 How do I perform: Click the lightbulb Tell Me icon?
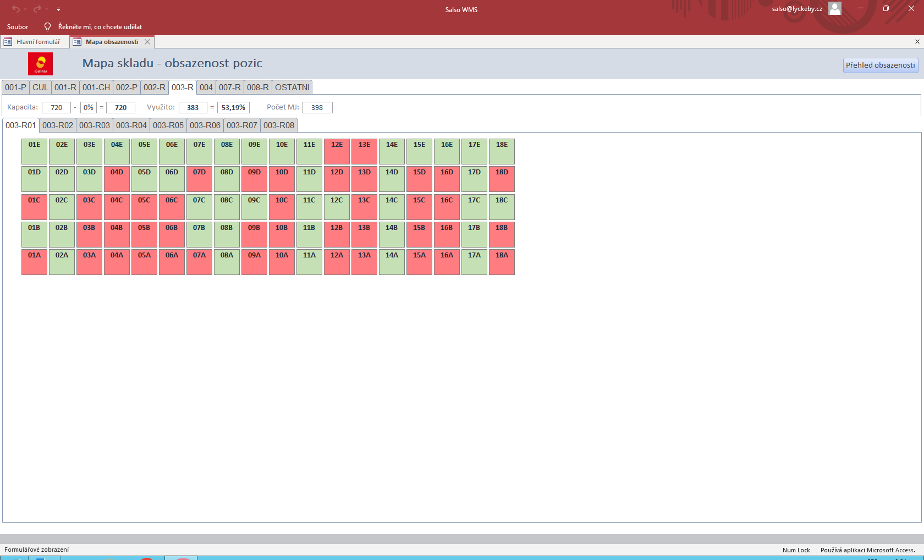(x=47, y=27)
